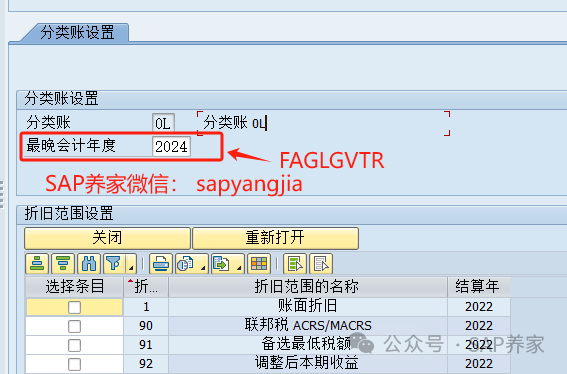This screenshot has width=567, height=374.
Task: Click the 最晚会计年度 field label
Action: (x=71, y=146)
